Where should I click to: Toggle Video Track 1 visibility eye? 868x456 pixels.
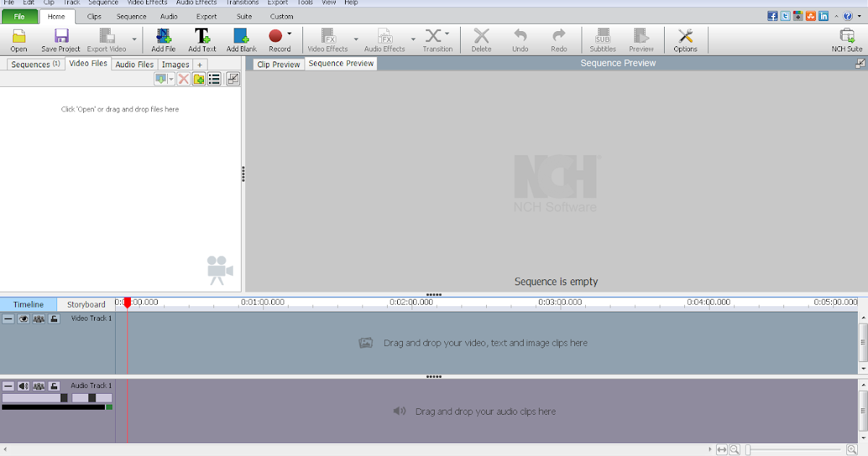23,318
